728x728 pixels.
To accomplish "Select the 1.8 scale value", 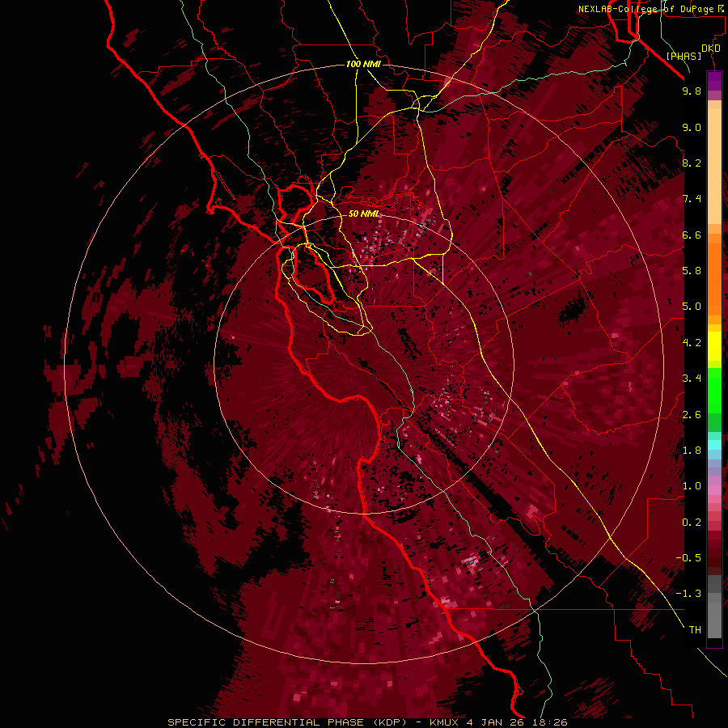I will pyautogui.click(x=692, y=451).
